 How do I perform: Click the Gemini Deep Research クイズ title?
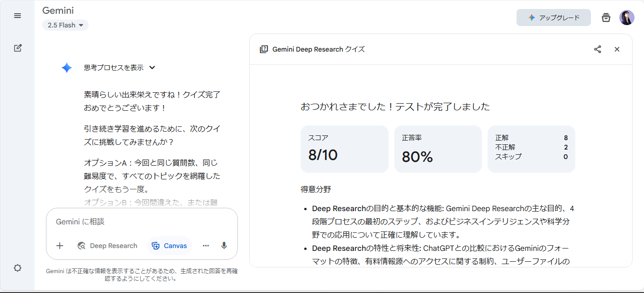[318, 49]
